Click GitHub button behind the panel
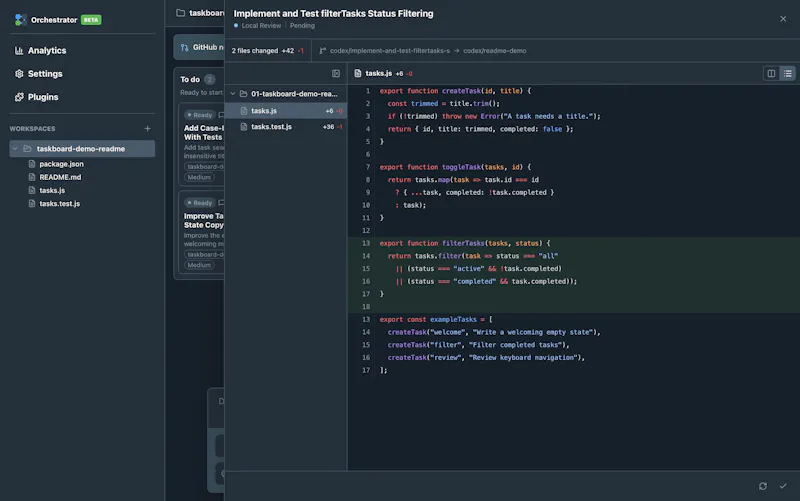The width and height of the screenshot is (800, 501). pos(199,47)
